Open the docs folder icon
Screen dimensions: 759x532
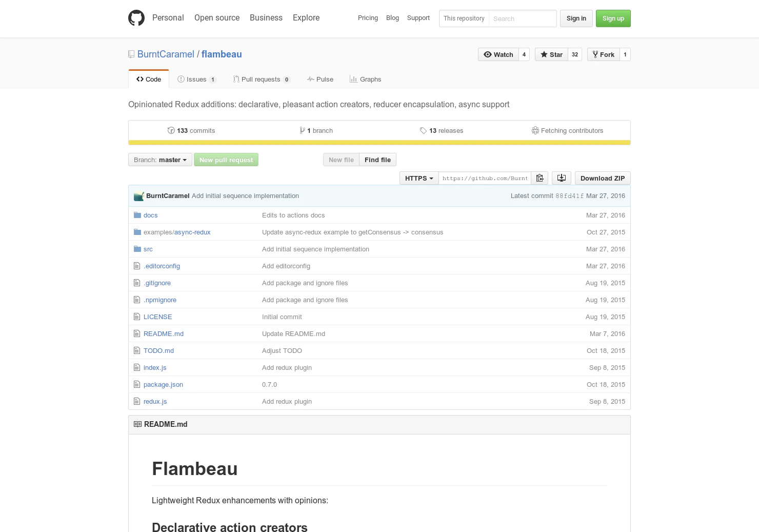click(137, 215)
